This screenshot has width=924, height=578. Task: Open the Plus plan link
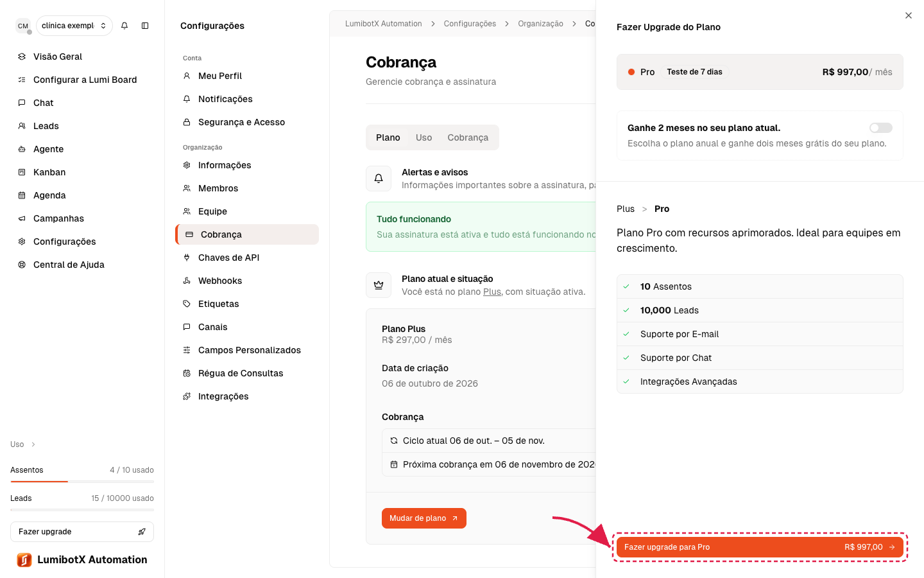coord(492,292)
